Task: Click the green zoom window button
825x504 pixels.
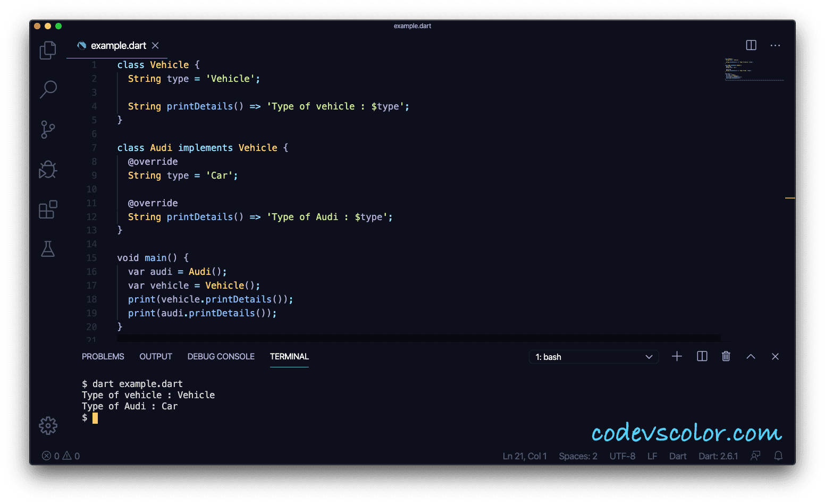Action: pyautogui.click(x=58, y=26)
